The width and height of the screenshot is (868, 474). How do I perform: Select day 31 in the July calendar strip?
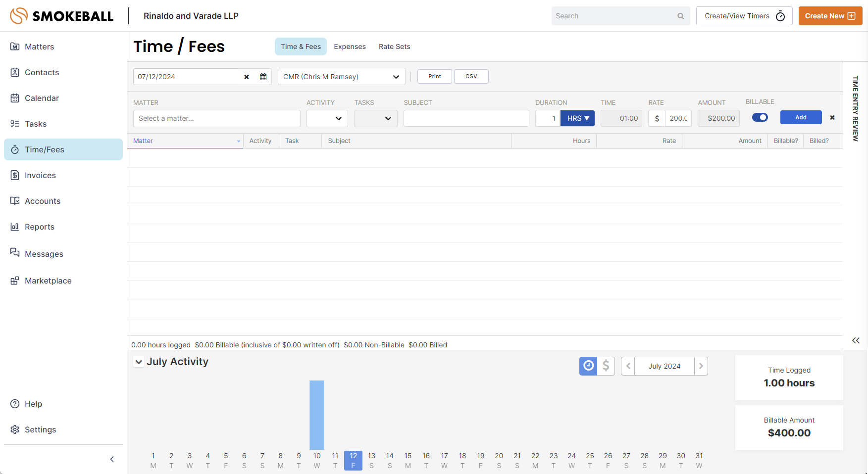(x=699, y=460)
